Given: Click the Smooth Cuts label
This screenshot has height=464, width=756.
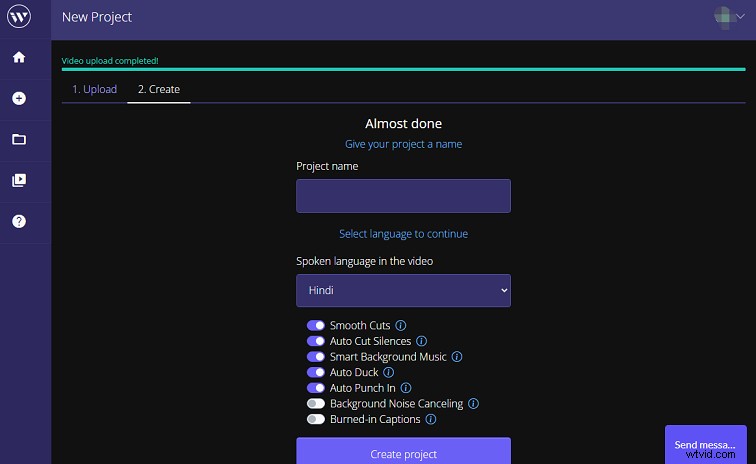Looking at the screenshot, I should pos(360,326).
